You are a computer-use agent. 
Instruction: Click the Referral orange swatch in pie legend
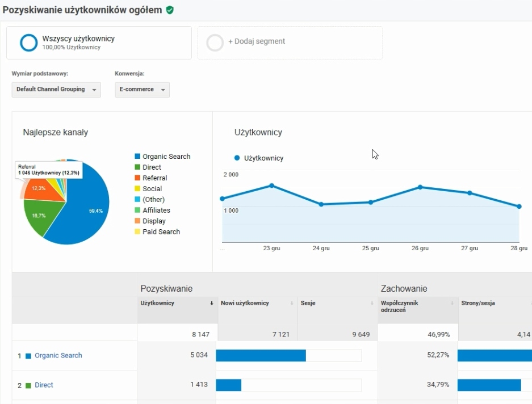[137, 178]
